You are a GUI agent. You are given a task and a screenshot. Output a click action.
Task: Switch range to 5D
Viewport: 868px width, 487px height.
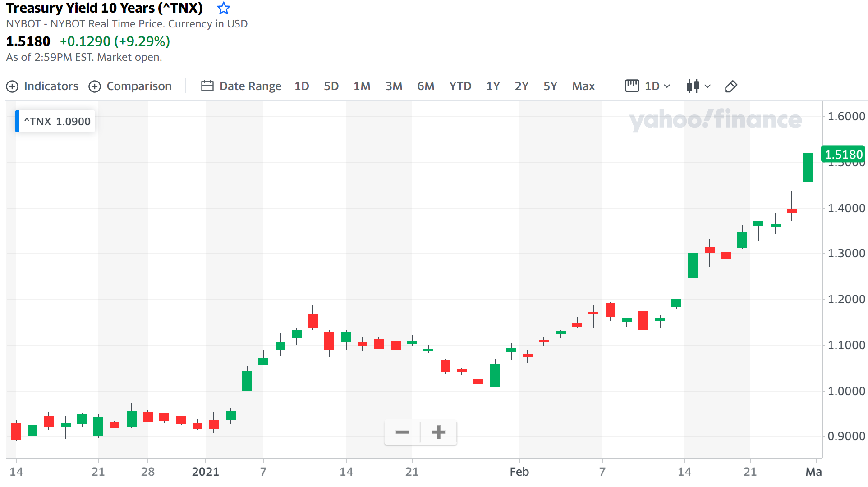(331, 86)
